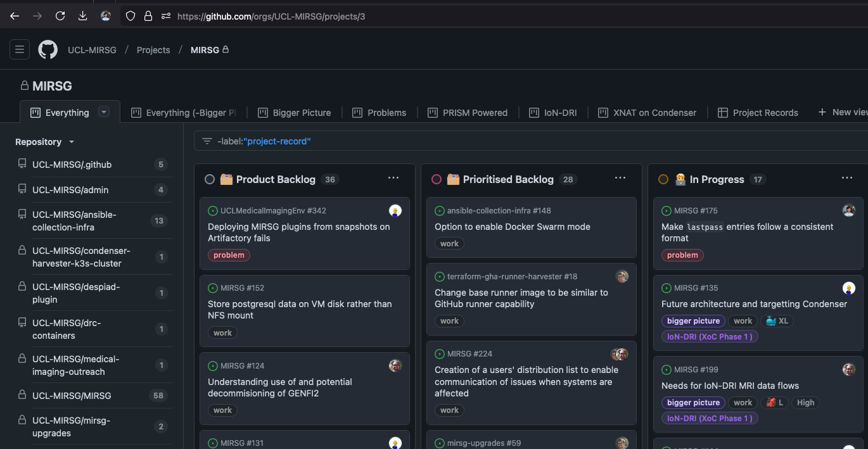The height and width of the screenshot is (449, 868).
Task: Click the GitHub Octocat logo
Action: click(48, 49)
